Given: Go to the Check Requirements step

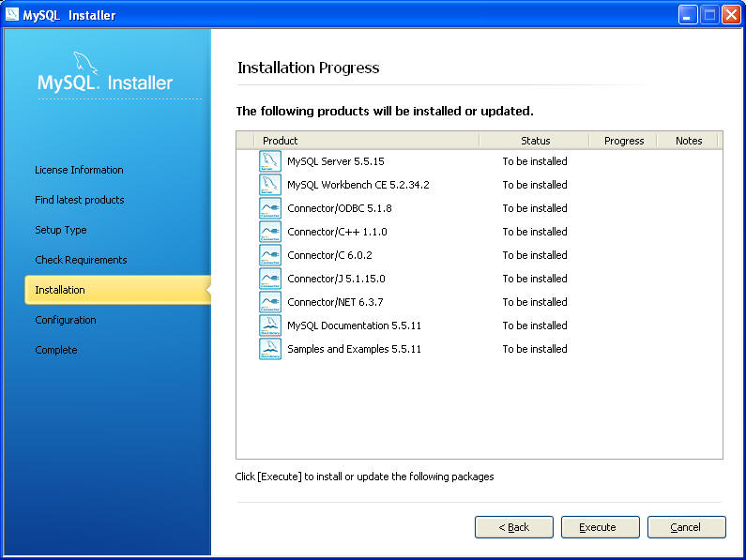Looking at the screenshot, I should [x=81, y=260].
